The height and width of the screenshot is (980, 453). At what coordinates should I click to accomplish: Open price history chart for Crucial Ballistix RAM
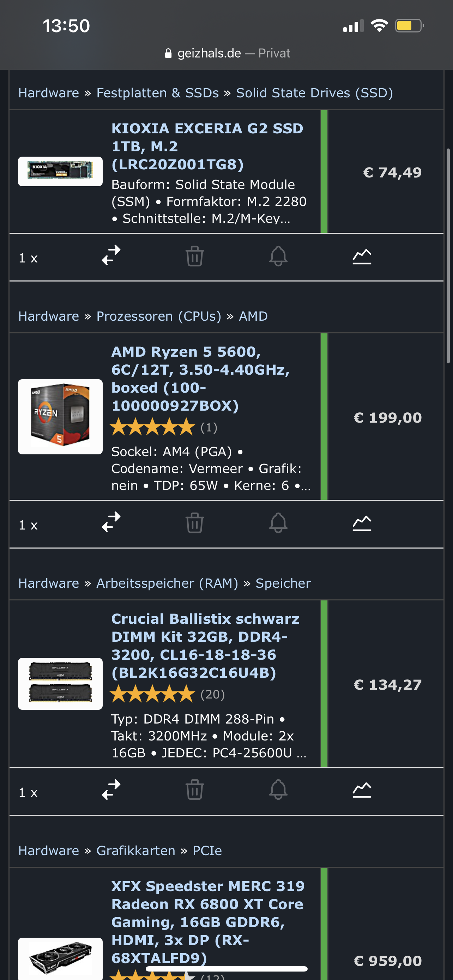[362, 790]
